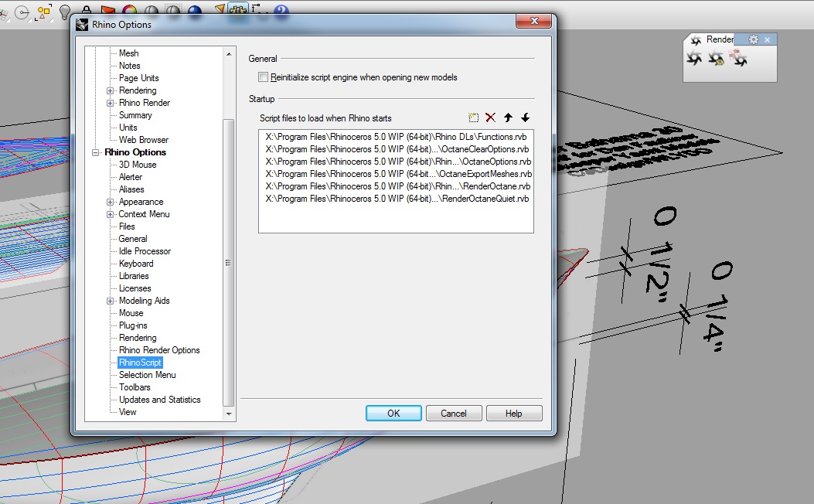The height and width of the screenshot is (504, 814).
Task: Select the Functions.rvb script entry
Action: pyautogui.click(x=396, y=137)
